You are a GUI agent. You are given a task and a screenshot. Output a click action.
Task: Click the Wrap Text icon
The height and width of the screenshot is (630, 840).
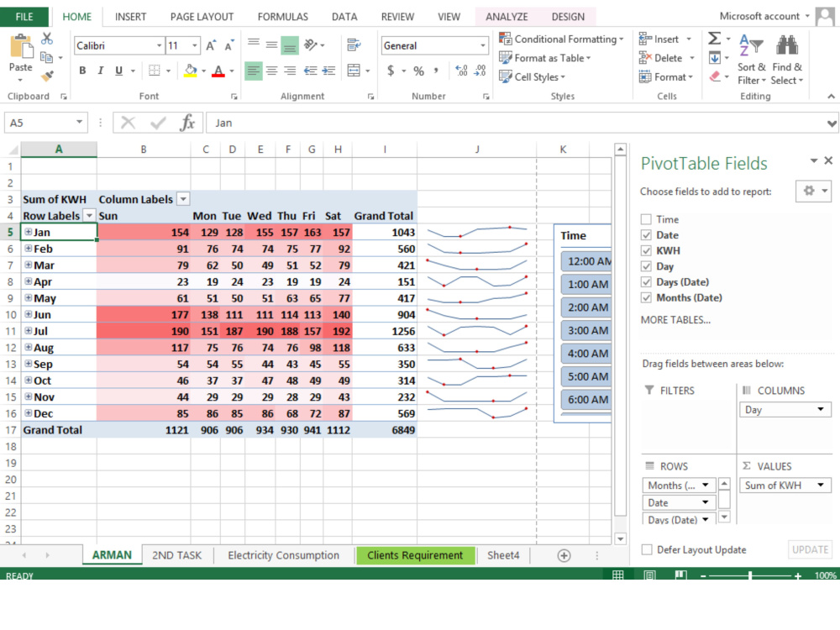click(x=354, y=45)
